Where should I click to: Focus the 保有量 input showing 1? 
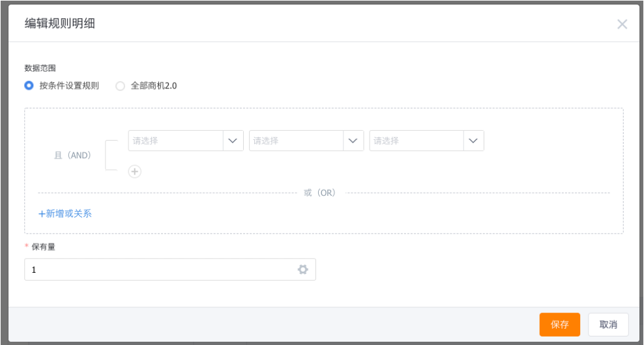[156, 269]
